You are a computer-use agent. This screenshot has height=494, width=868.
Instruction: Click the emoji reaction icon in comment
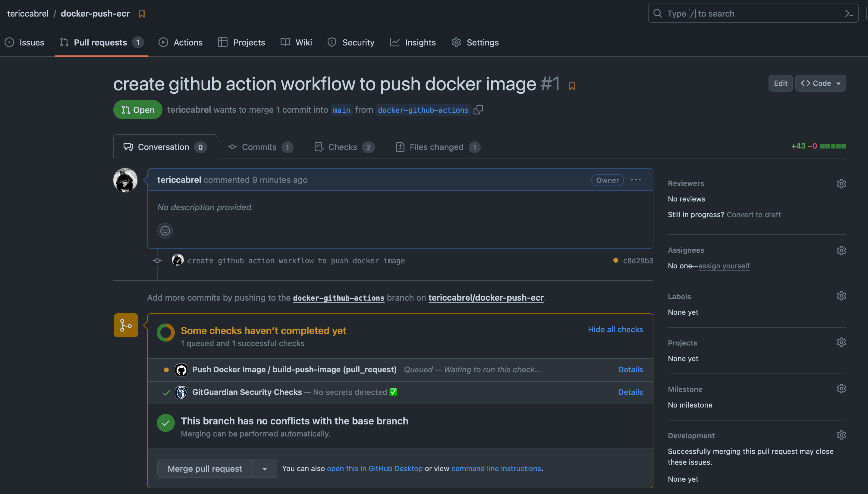coord(165,231)
